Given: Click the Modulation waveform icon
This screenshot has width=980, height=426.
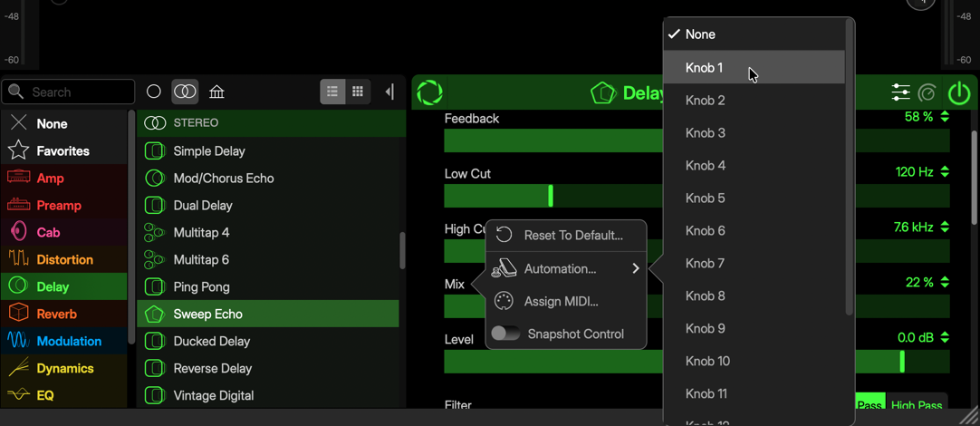Looking at the screenshot, I should click(19, 341).
